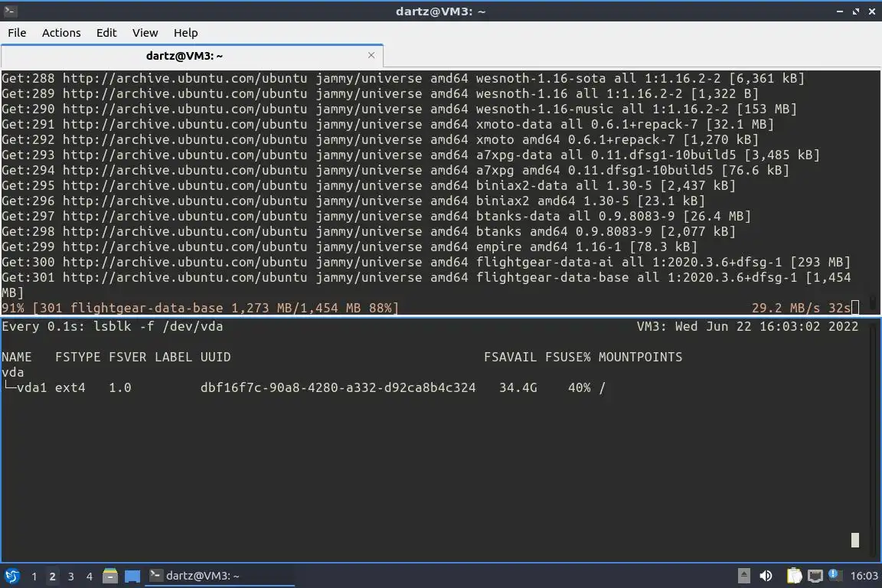Close the dartz@VM3 terminal tab
The width and height of the screenshot is (882, 588).
(371, 55)
